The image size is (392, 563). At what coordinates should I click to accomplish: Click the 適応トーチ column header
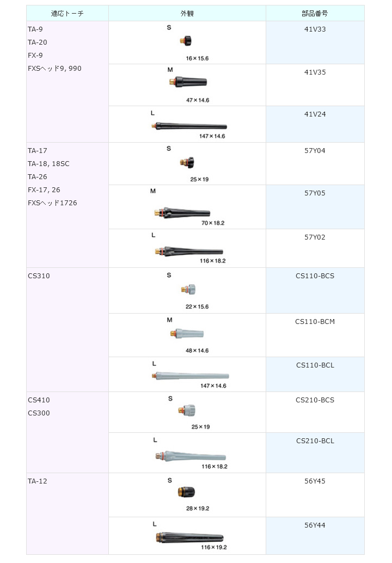click(x=67, y=13)
